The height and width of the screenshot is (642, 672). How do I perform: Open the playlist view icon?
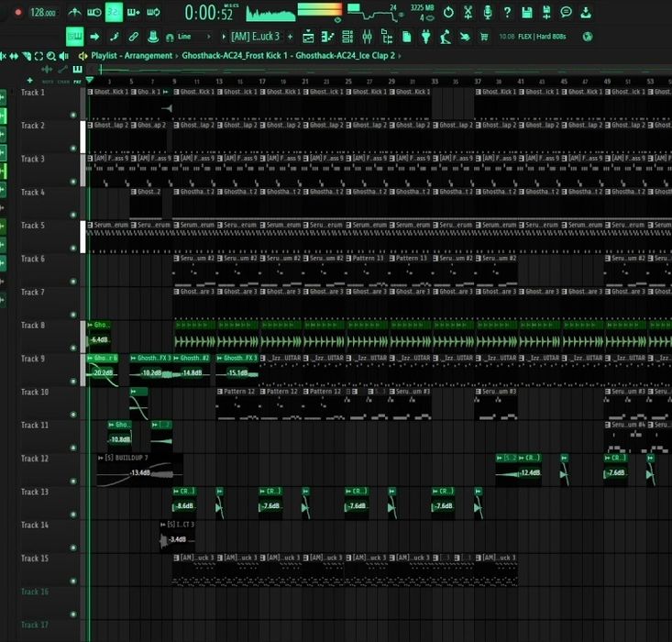(x=308, y=37)
